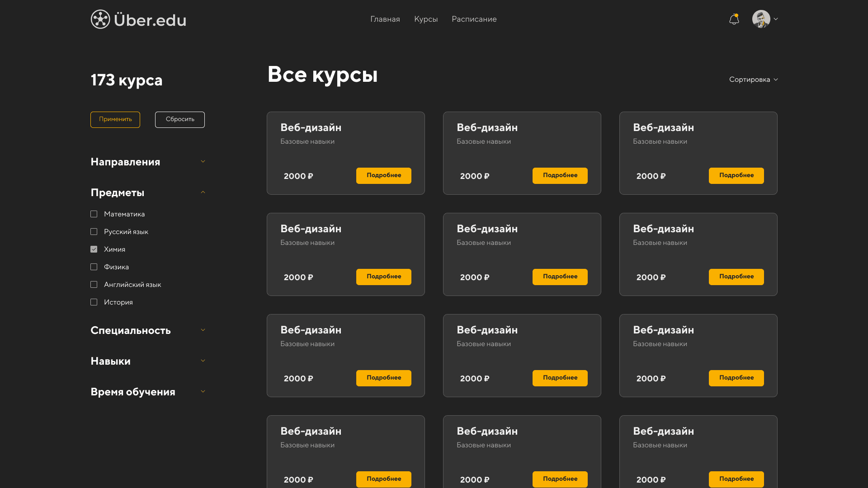Uncheck the Химия checkbox
This screenshot has height=488, width=868.
pos(94,249)
